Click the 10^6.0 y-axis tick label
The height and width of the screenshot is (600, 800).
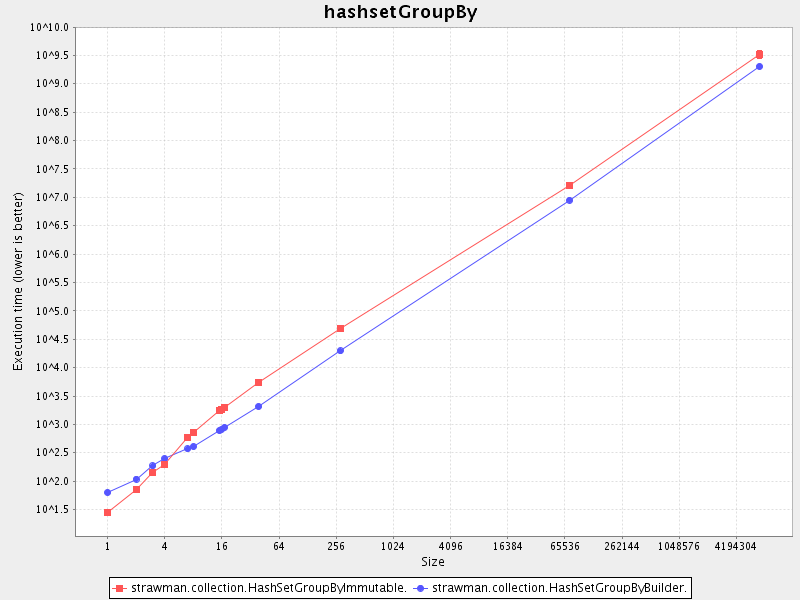[x=52, y=254]
